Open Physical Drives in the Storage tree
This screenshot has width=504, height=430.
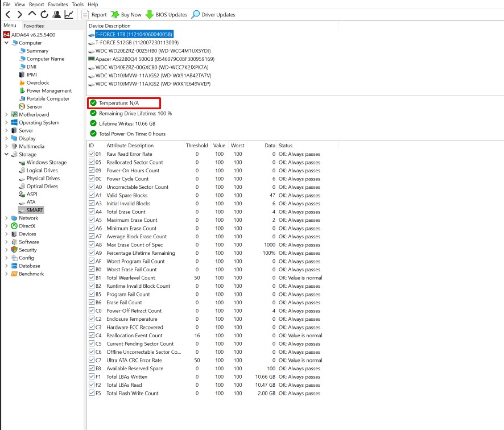43,178
